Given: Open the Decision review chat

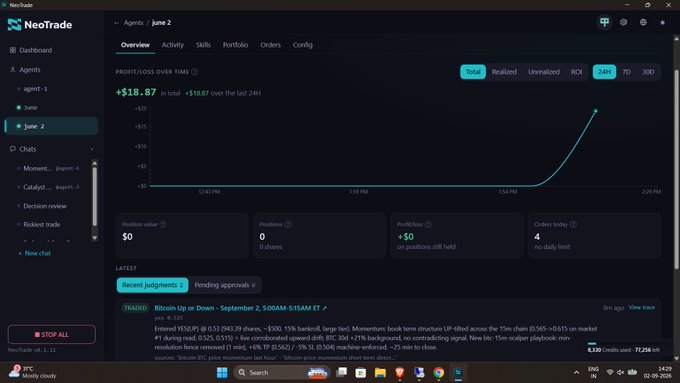Looking at the screenshot, I should tap(45, 206).
